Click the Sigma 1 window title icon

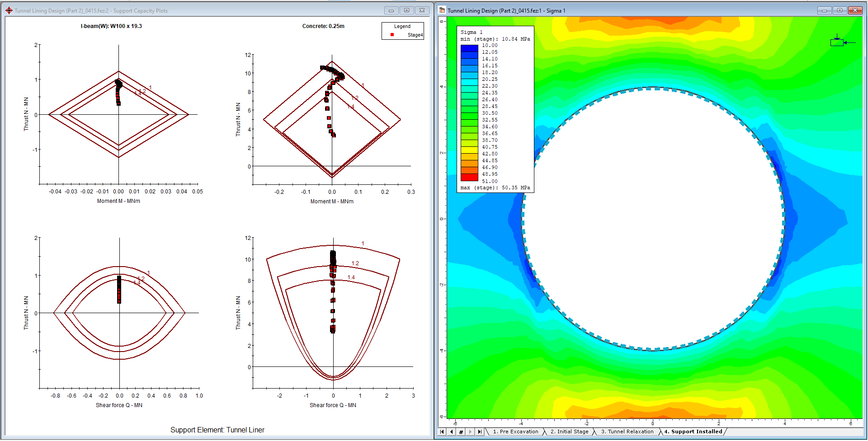coord(442,10)
